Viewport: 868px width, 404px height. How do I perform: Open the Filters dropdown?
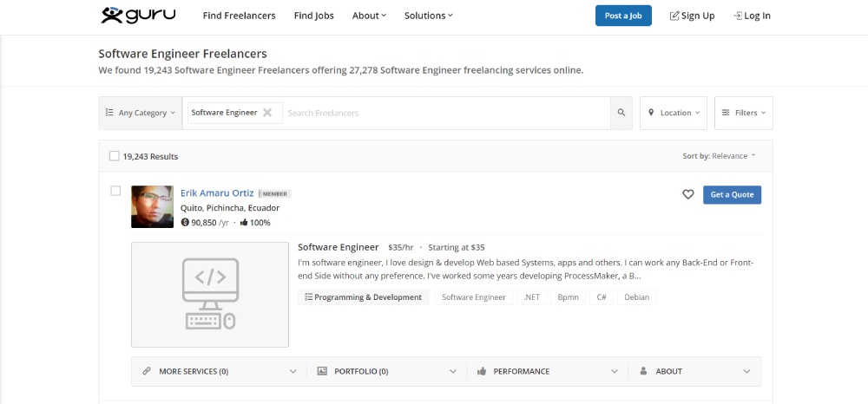pyautogui.click(x=744, y=113)
